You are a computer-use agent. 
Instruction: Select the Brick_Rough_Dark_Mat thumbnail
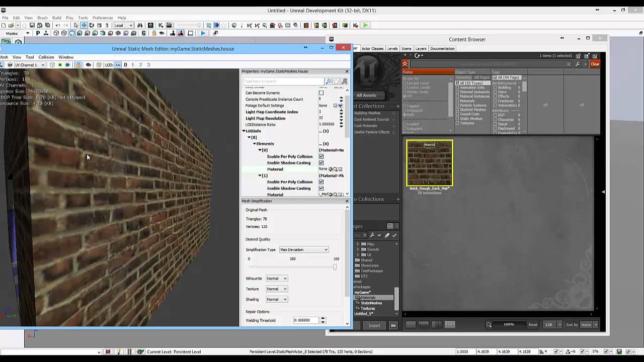point(430,164)
